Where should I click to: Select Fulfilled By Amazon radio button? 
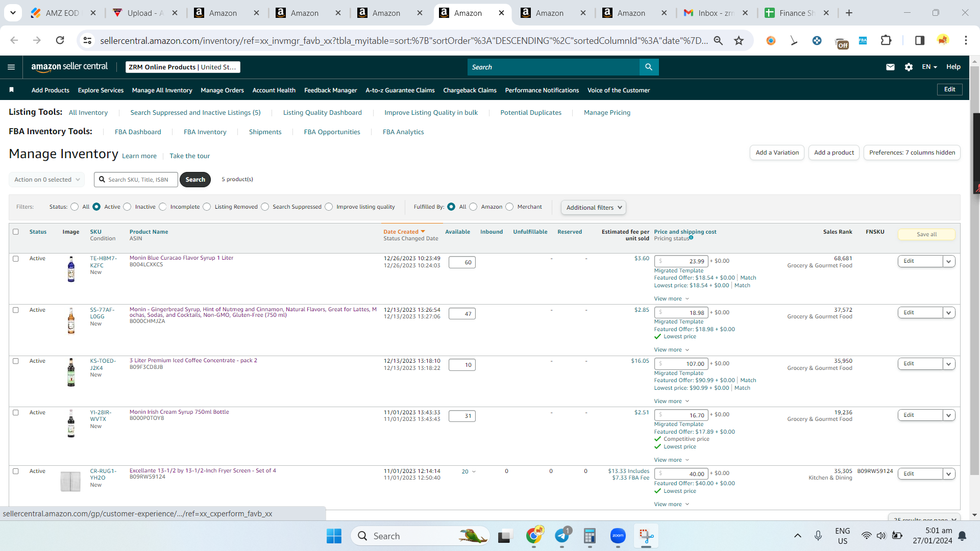click(473, 207)
